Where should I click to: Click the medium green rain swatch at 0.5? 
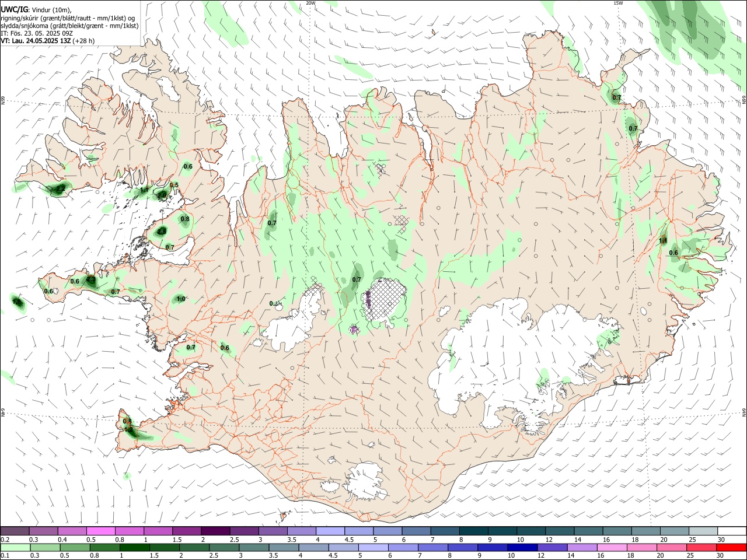coord(75,547)
